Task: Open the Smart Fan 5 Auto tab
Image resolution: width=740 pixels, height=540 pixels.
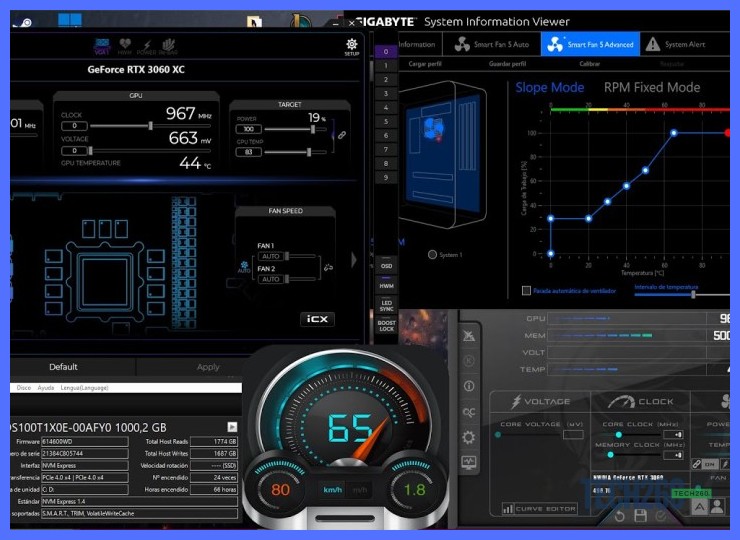Action: pos(492,44)
